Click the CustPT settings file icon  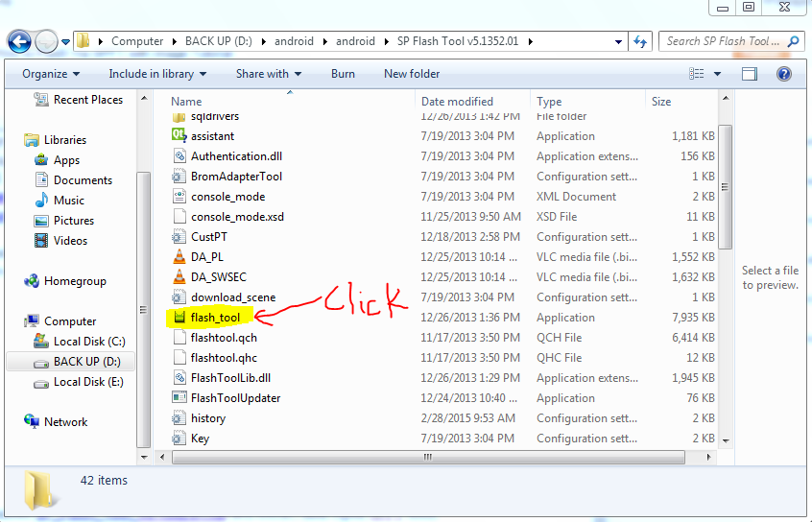pyautogui.click(x=179, y=237)
